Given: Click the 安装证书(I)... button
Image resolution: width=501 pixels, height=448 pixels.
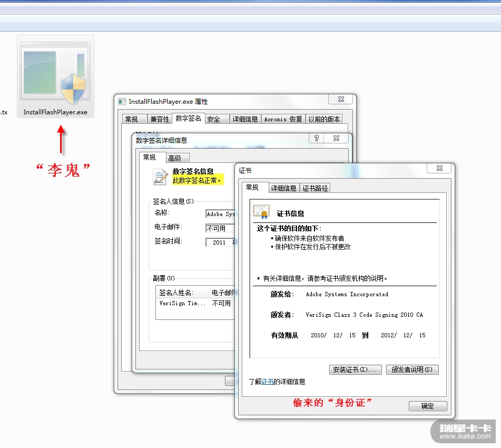Looking at the screenshot, I should [355, 369].
